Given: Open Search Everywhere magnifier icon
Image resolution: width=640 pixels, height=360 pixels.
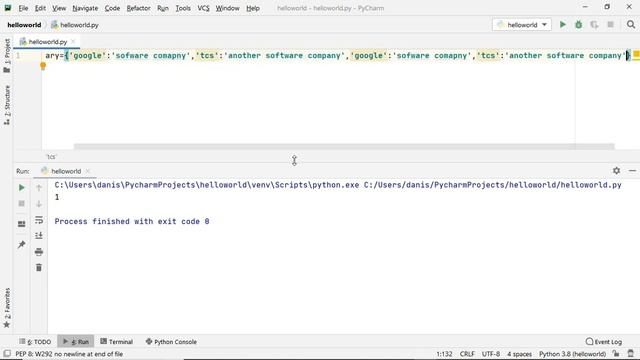Looking at the screenshot, I should pos(631,25).
